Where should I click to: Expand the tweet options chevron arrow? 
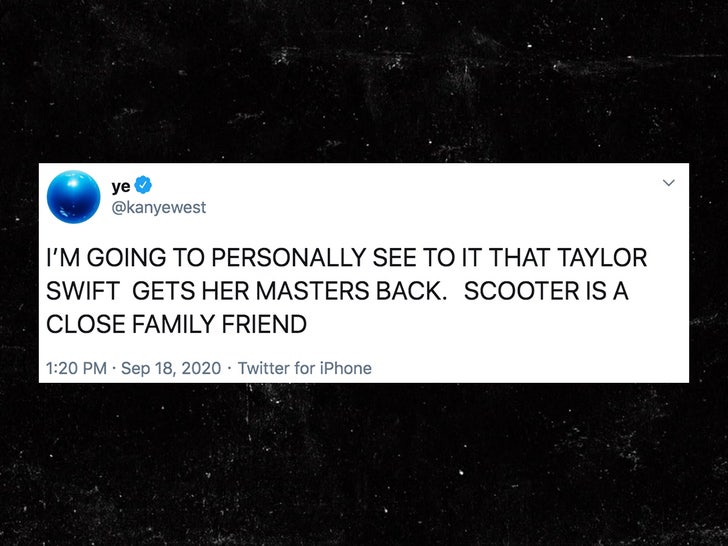coord(668,183)
